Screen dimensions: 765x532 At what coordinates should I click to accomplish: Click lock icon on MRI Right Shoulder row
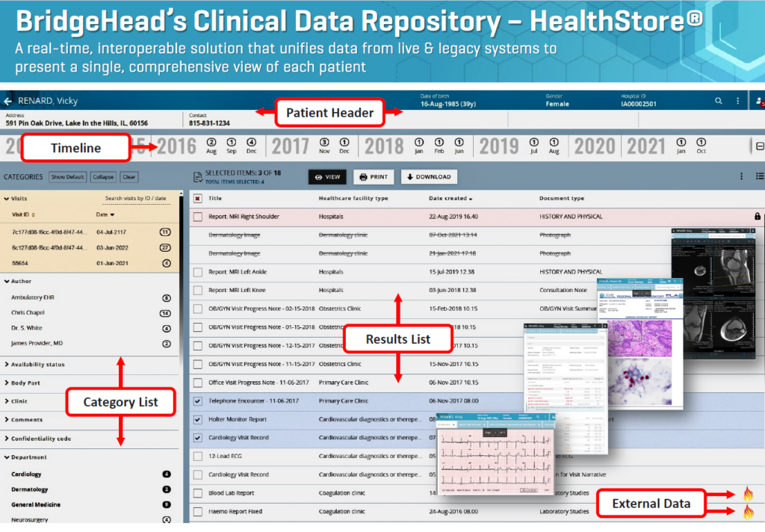coord(758,216)
